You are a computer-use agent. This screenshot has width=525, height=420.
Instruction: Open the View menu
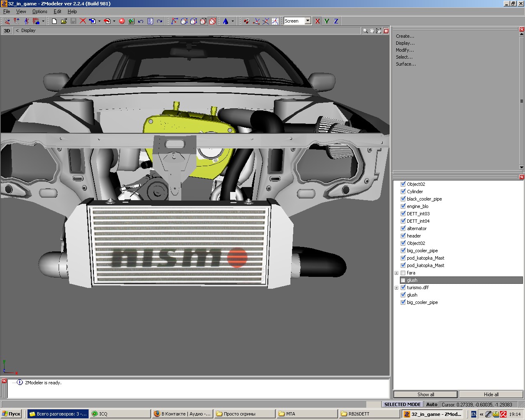point(21,11)
